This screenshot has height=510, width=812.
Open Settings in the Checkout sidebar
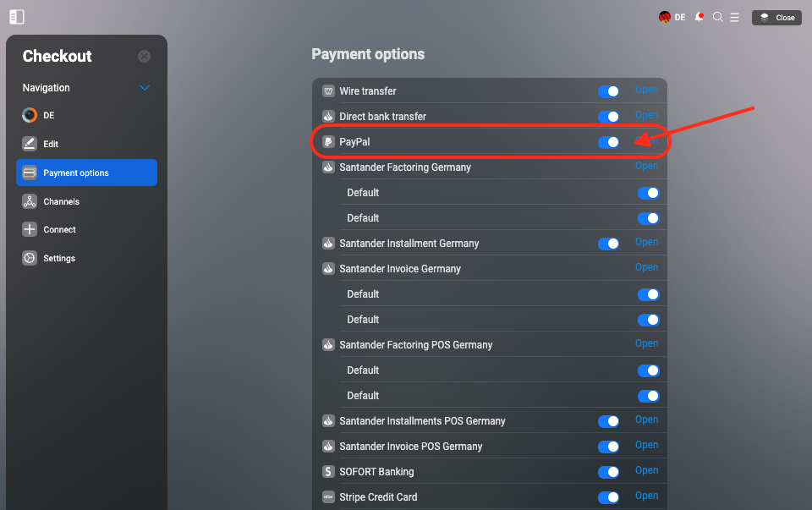click(86, 258)
